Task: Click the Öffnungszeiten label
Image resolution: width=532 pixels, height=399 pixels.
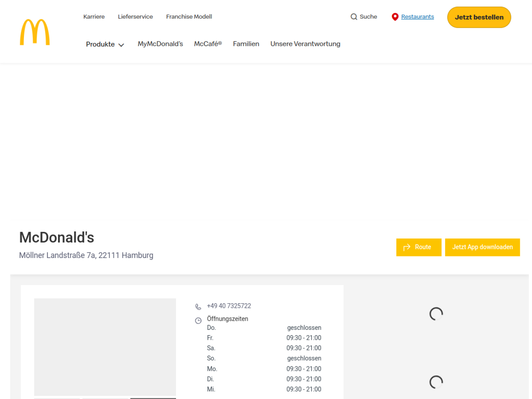Action: (x=227, y=319)
